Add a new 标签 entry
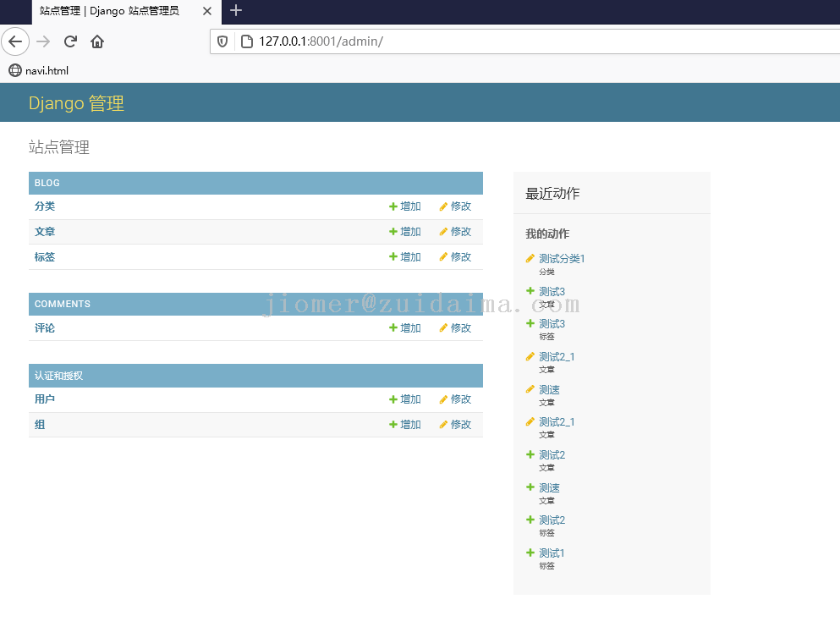Screen dimensions: 840x627 pos(405,256)
